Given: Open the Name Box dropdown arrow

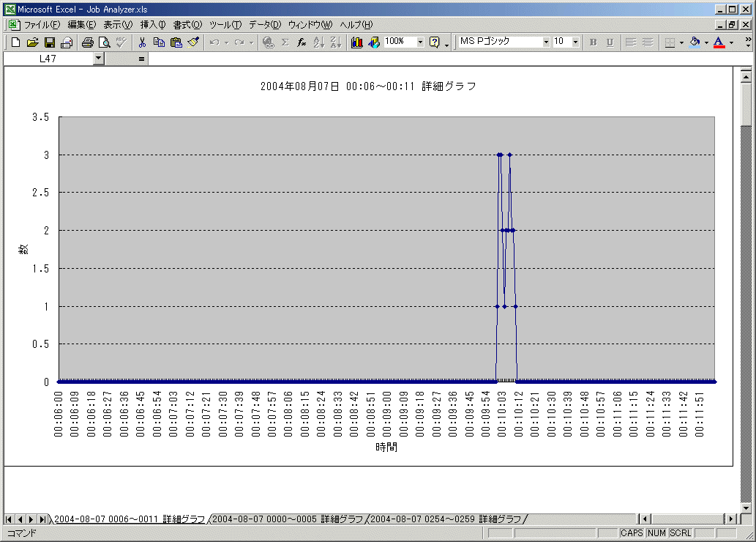Looking at the screenshot, I should click(x=99, y=59).
